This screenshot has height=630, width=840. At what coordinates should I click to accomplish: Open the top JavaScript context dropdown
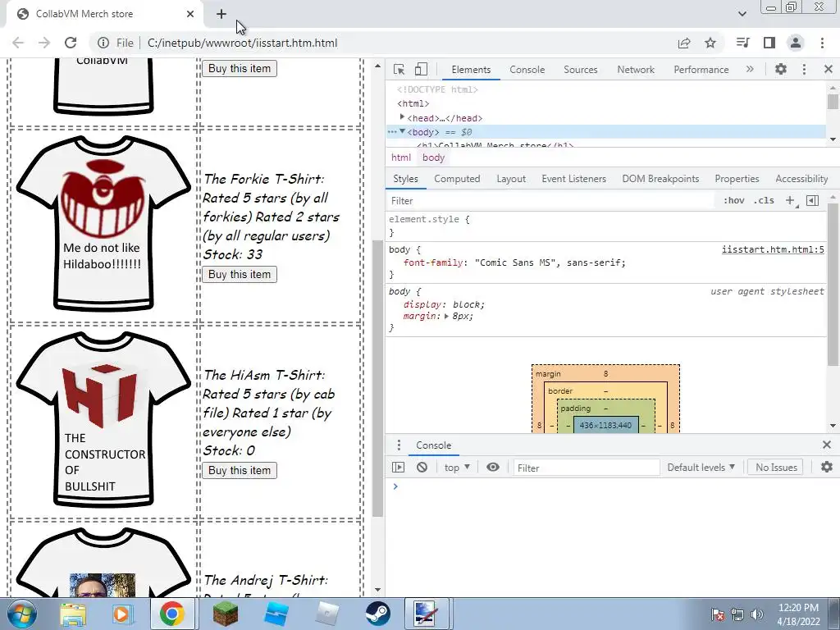click(x=457, y=468)
